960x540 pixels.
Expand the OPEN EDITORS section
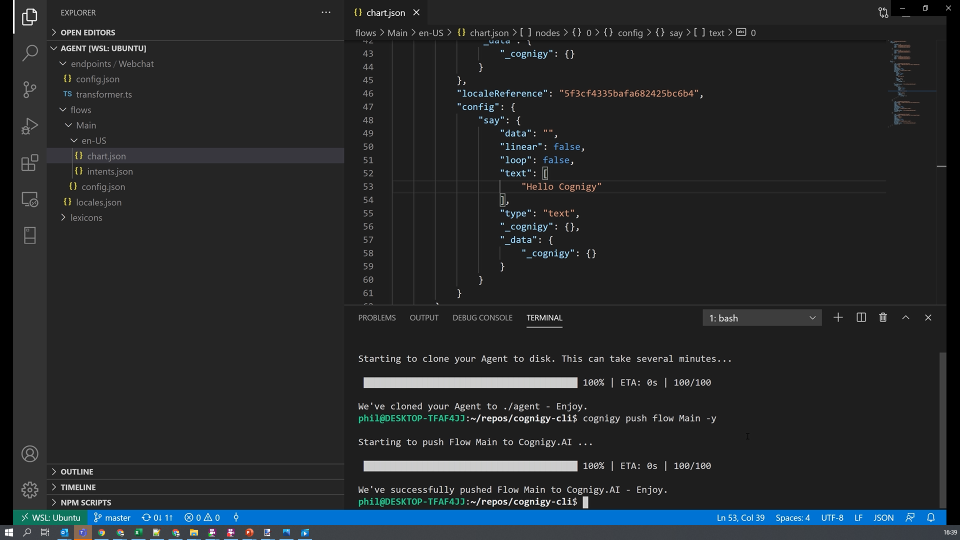tap(88, 33)
